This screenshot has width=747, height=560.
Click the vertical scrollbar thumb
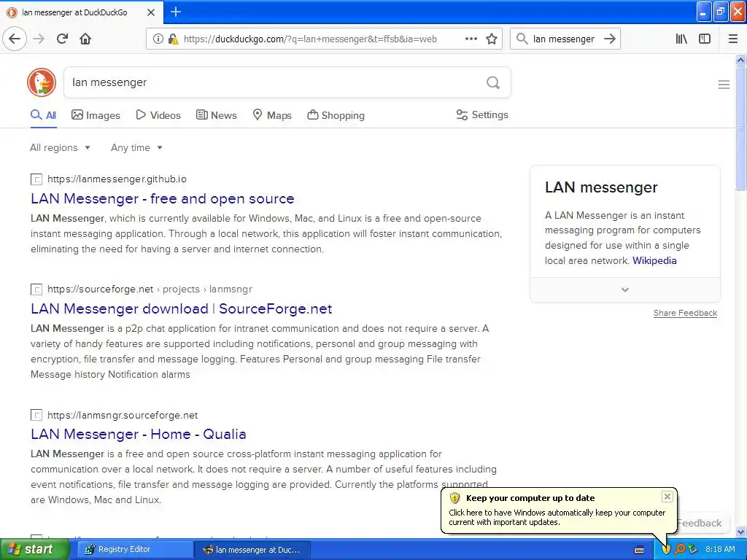740,128
